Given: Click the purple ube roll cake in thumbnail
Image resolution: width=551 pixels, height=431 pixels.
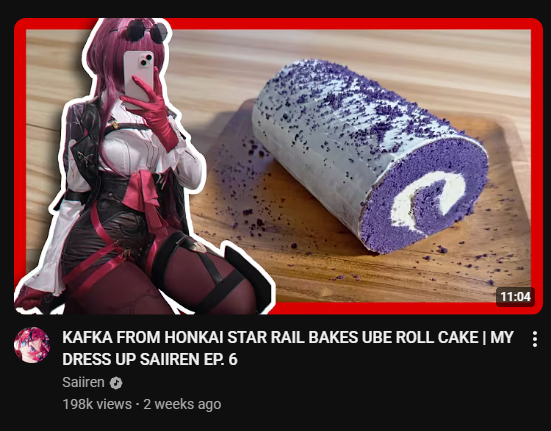Looking at the screenshot, I should [x=369, y=155].
